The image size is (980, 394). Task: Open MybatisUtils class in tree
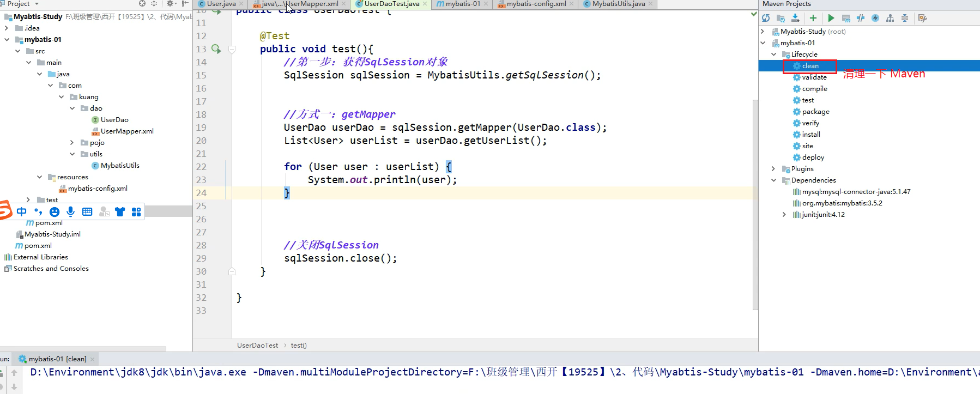point(116,165)
